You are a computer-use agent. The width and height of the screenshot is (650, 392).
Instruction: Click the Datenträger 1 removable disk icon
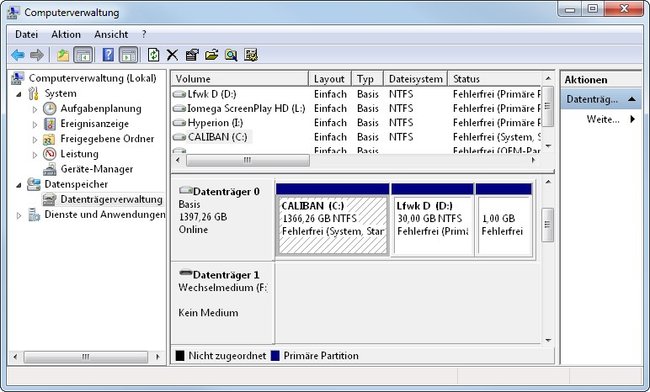tap(185, 273)
